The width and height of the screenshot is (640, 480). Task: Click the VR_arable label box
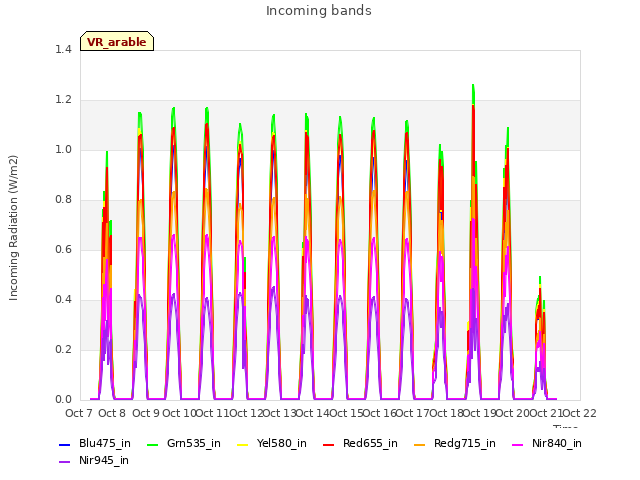117,41
